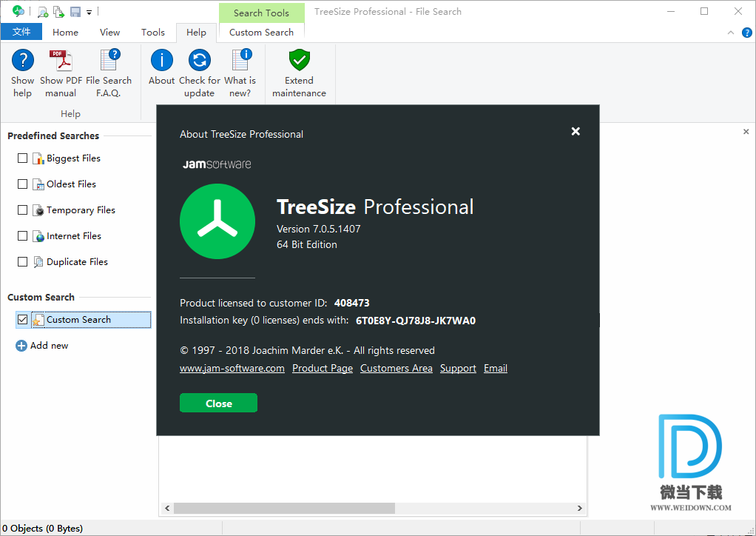The height and width of the screenshot is (536, 756).
Task: Click 'Add new' text
Action: 49,346
